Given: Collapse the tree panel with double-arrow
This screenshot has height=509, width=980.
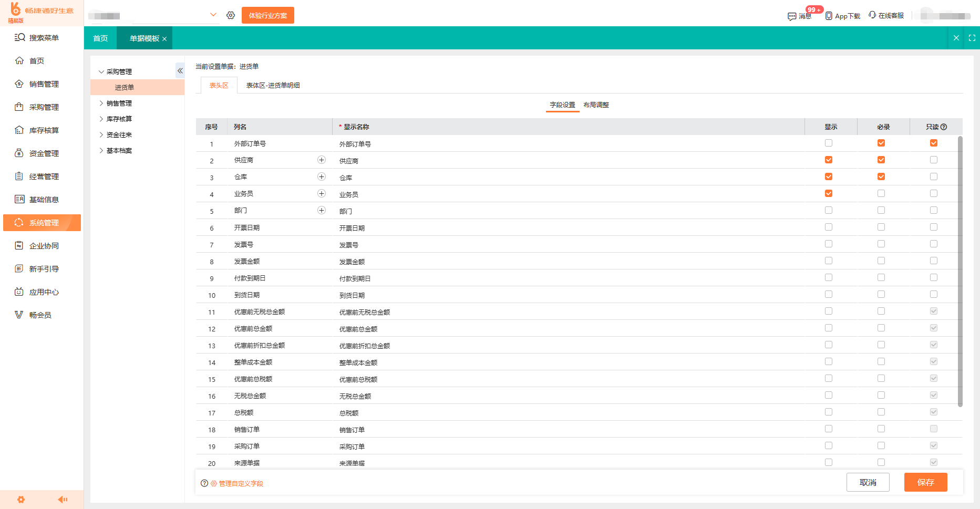Looking at the screenshot, I should tap(180, 70).
